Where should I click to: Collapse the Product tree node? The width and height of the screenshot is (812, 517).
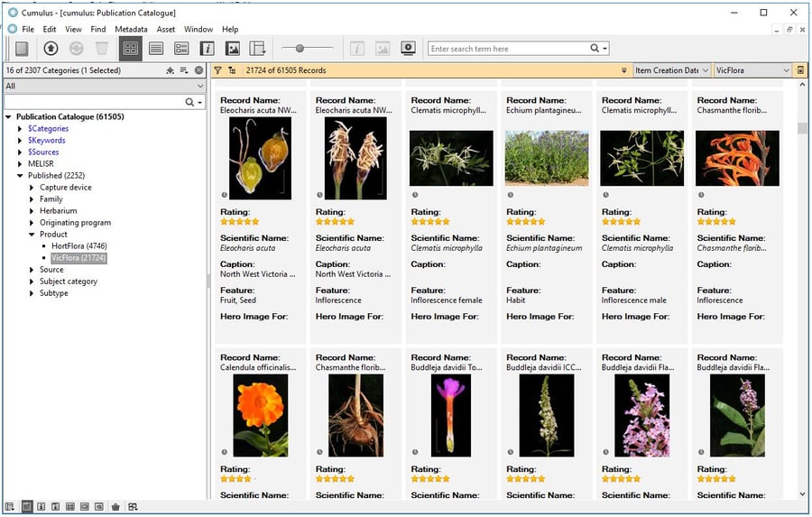[x=32, y=235]
